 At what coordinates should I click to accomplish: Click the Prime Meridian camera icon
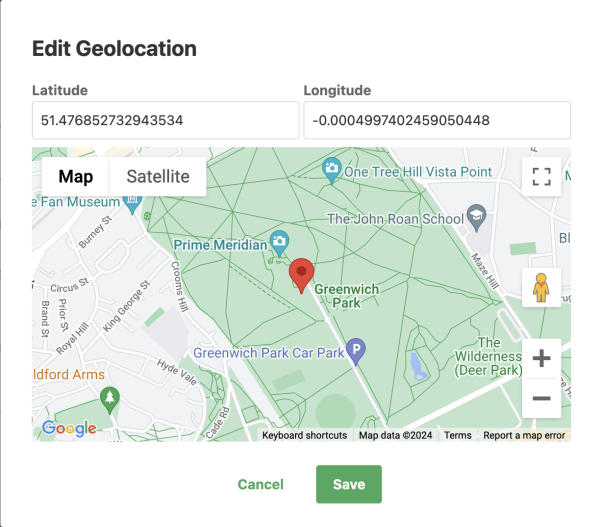pyautogui.click(x=280, y=243)
